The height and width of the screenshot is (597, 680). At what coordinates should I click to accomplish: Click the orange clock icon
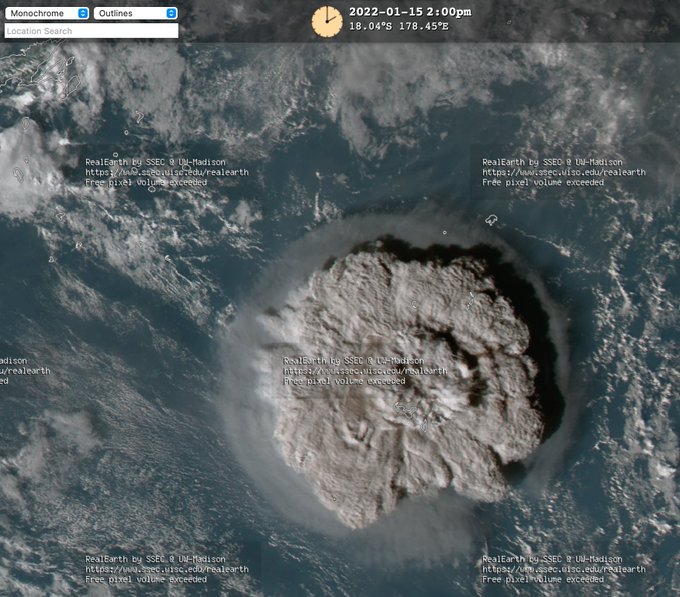pos(327,21)
